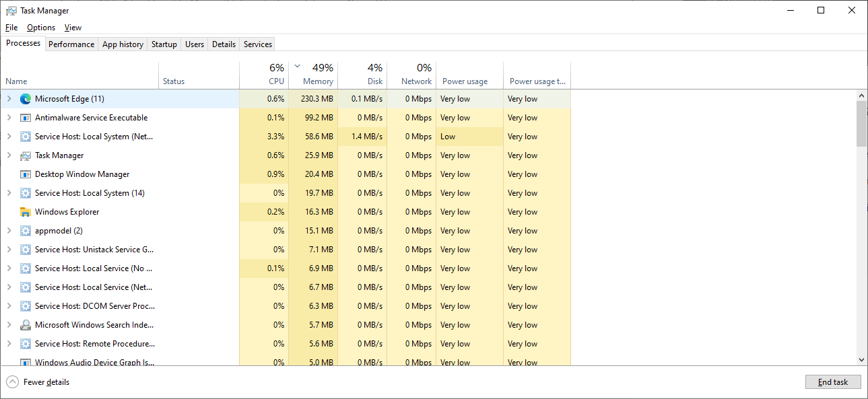Click the appmodel gear icon
Screen dimensions: 868x399
tap(26, 231)
